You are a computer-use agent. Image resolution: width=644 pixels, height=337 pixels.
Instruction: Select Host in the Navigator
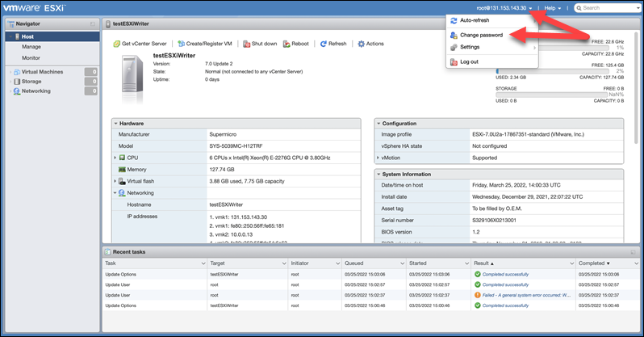[52, 36]
